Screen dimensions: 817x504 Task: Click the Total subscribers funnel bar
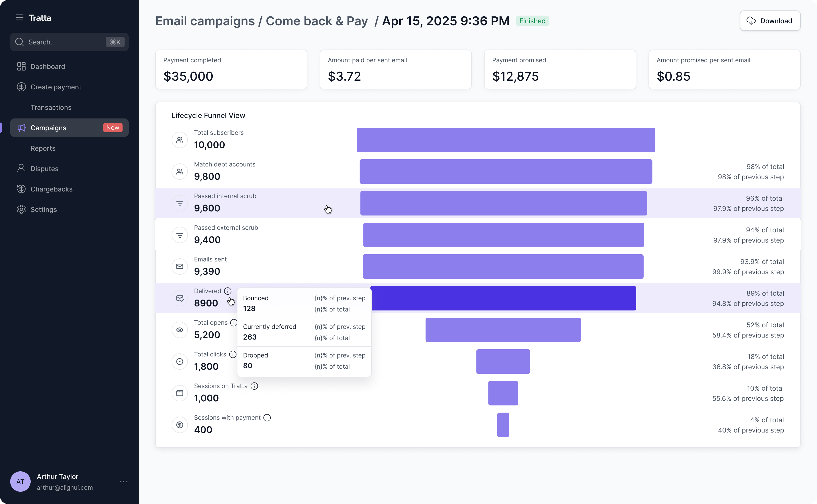[x=506, y=140]
